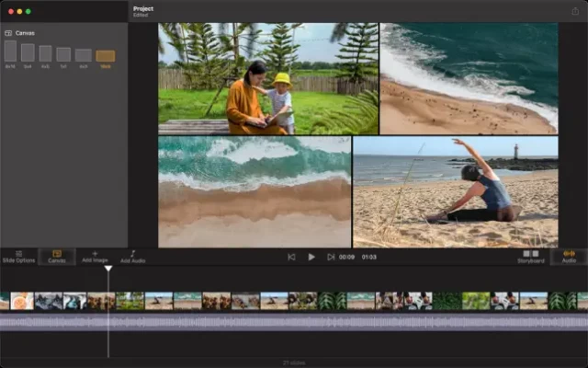This screenshot has height=368, width=588.
Task: Select the yoga beach photo in preview
Action: click(x=455, y=192)
